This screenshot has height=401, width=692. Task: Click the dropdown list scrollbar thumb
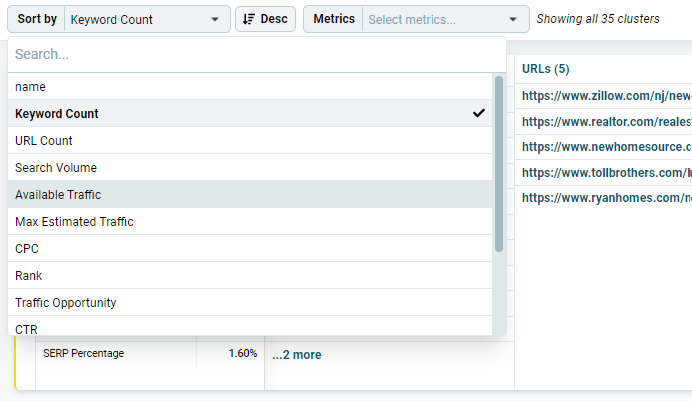499,164
